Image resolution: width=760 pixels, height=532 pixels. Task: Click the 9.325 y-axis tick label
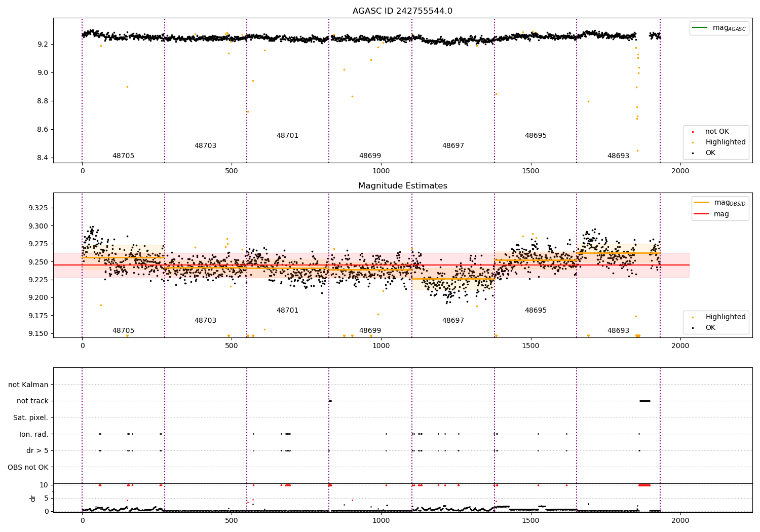39,208
